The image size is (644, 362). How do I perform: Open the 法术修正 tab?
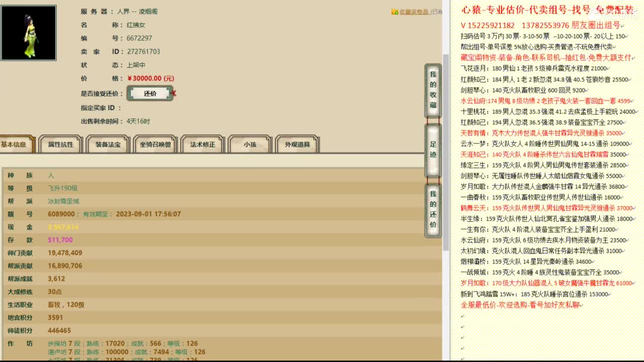pyautogui.click(x=202, y=144)
